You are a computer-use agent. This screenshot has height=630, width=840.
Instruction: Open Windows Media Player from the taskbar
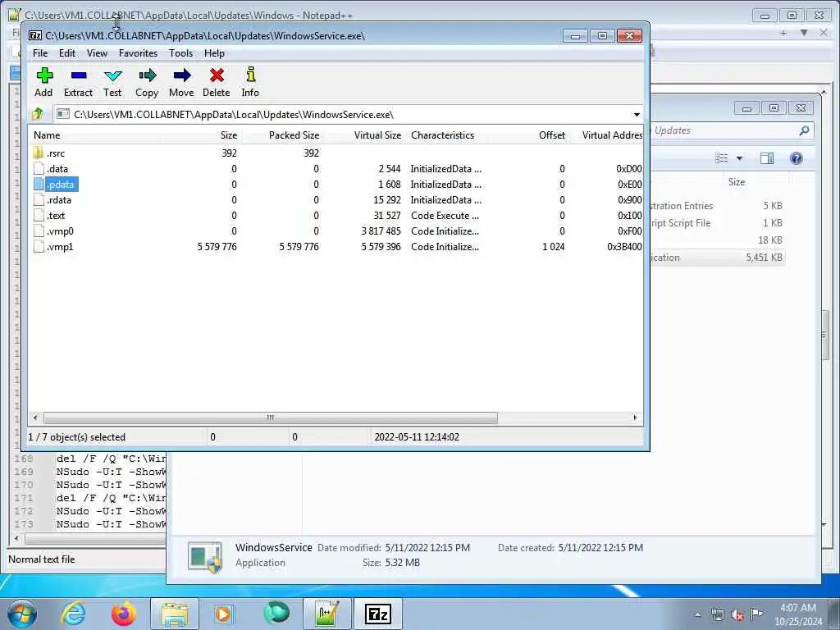click(224, 614)
